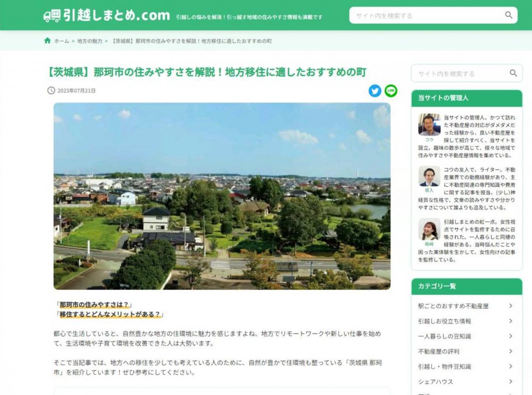Click the sidebar search magnifier icon
The height and width of the screenshot is (395, 532).
pos(513,73)
